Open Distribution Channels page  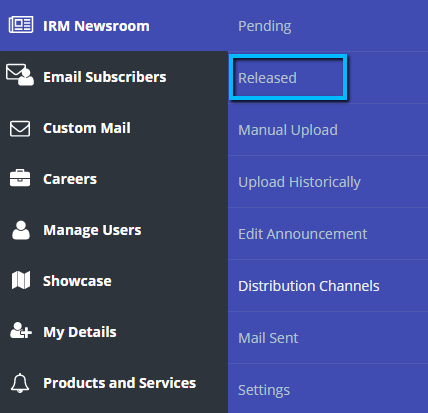(309, 286)
